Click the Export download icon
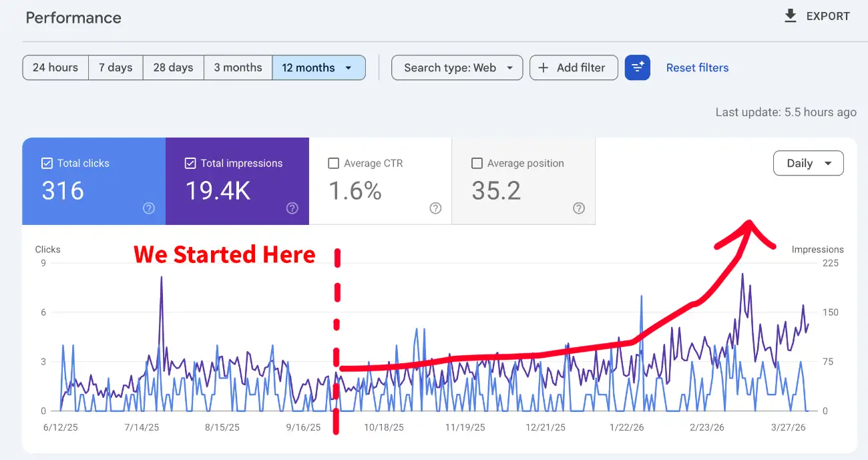 [x=791, y=15]
